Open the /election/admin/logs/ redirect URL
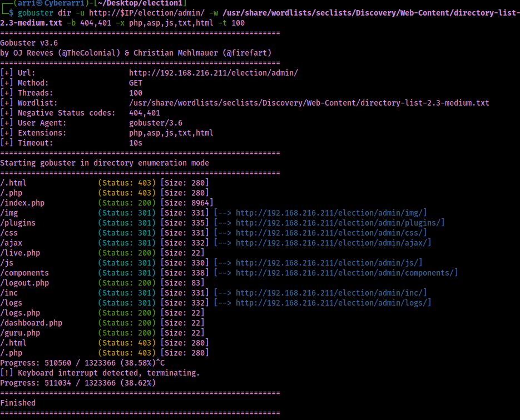 point(333,303)
